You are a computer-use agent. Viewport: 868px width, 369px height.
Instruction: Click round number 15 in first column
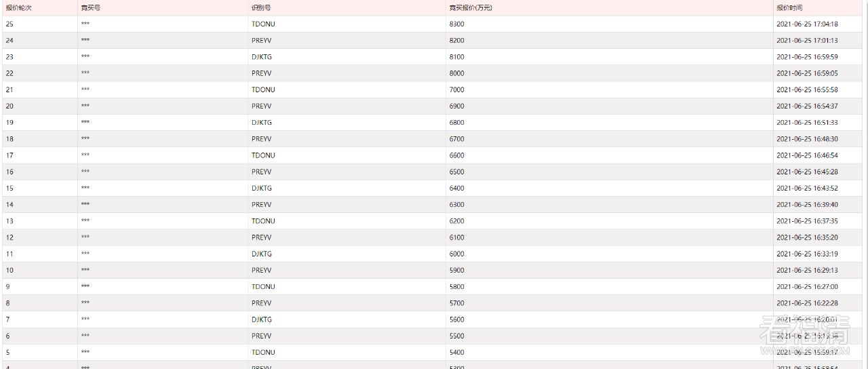click(x=9, y=189)
